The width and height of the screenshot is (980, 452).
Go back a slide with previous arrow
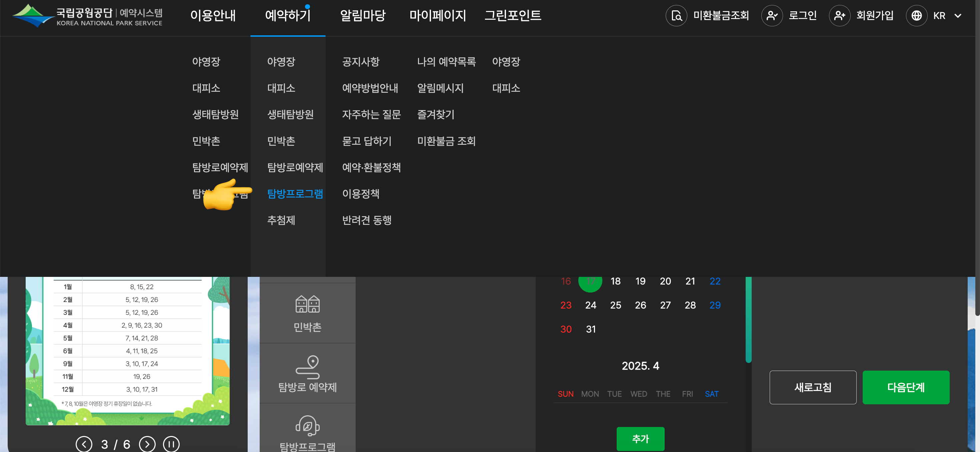pos(84,444)
